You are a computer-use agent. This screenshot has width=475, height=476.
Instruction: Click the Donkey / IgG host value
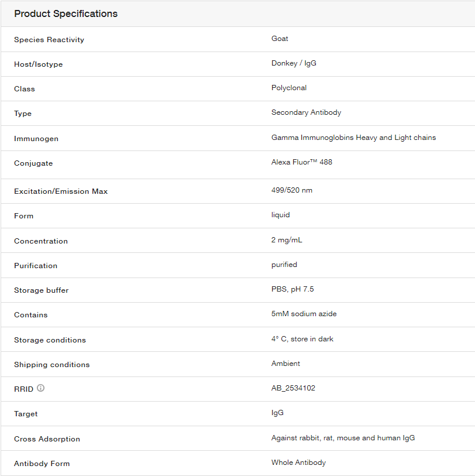click(294, 63)
